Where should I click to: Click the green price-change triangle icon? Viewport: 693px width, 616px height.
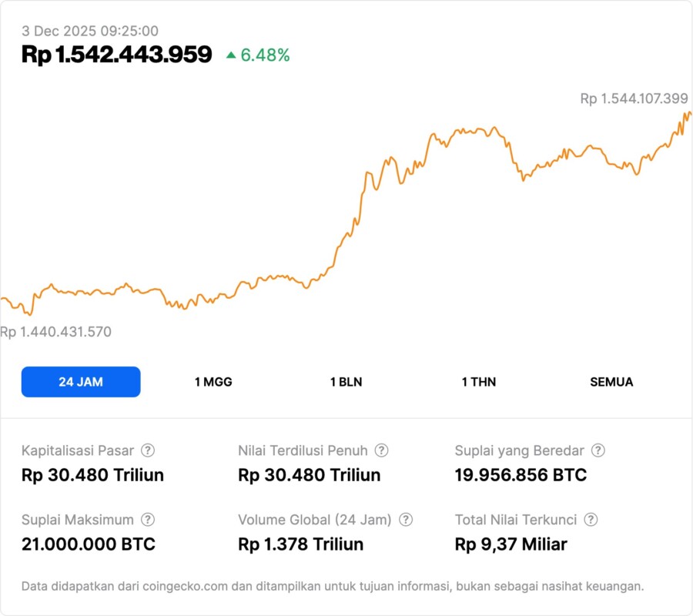230,55
